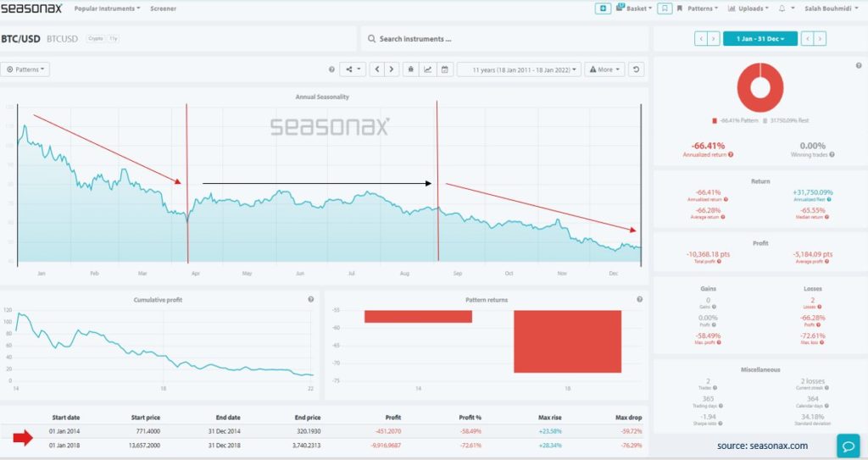The image size is (868, 460).
Task: Open the 1 Jan - 31 Dec date range
Action: [x=760, y=39]
